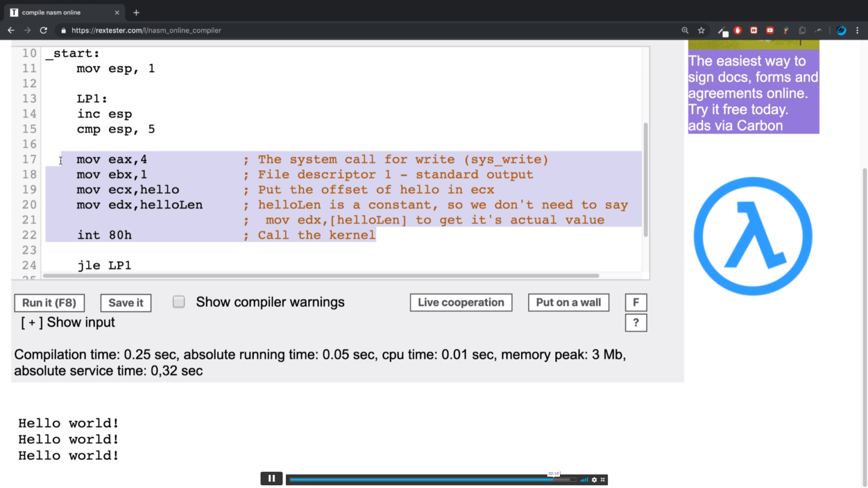
Task: Click the 'cmp esp, 5' line
Action: 116,129
